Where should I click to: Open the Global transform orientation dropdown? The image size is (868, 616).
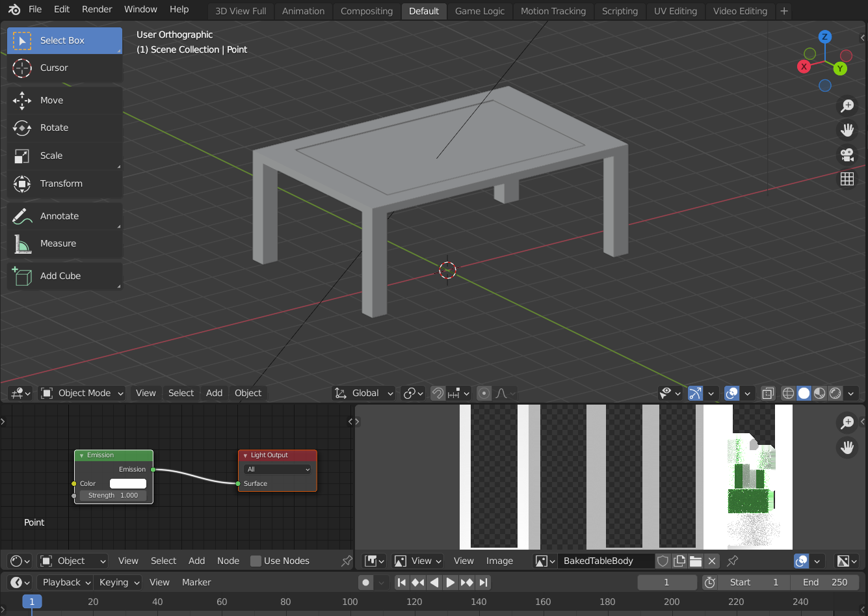click(x=364, y=393)
